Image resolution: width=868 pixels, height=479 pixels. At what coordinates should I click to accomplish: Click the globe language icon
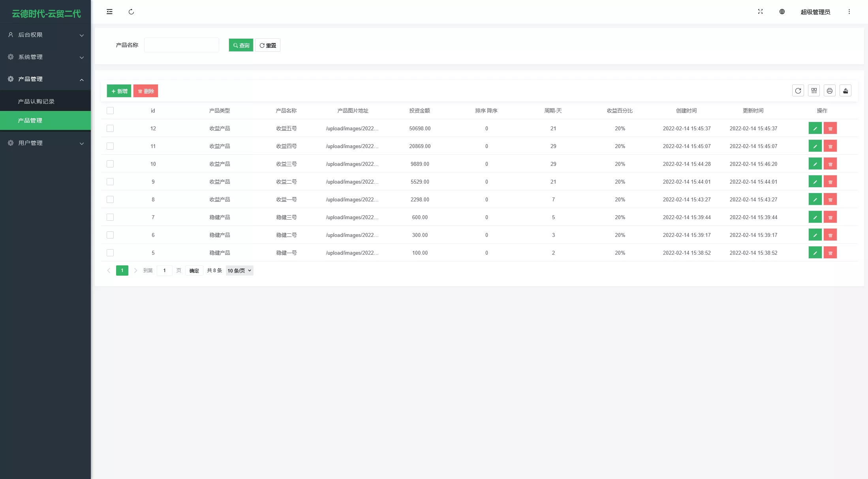[782, 12]
